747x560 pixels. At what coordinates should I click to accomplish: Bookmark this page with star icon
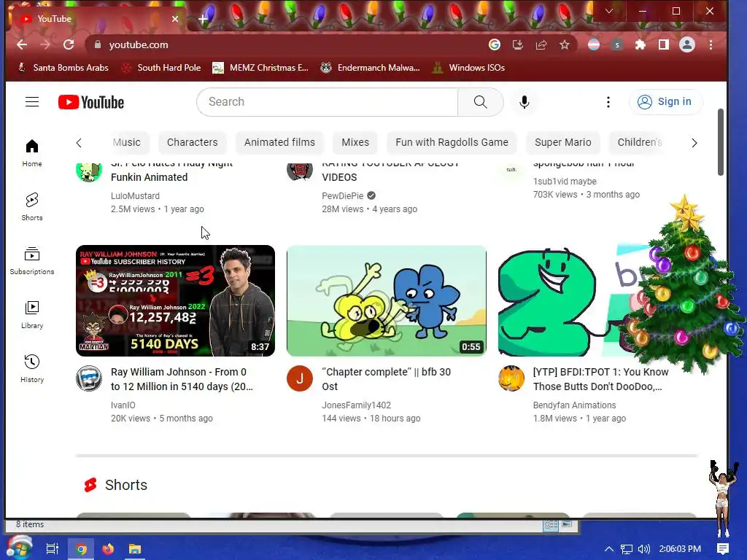(x=565, y=44)
